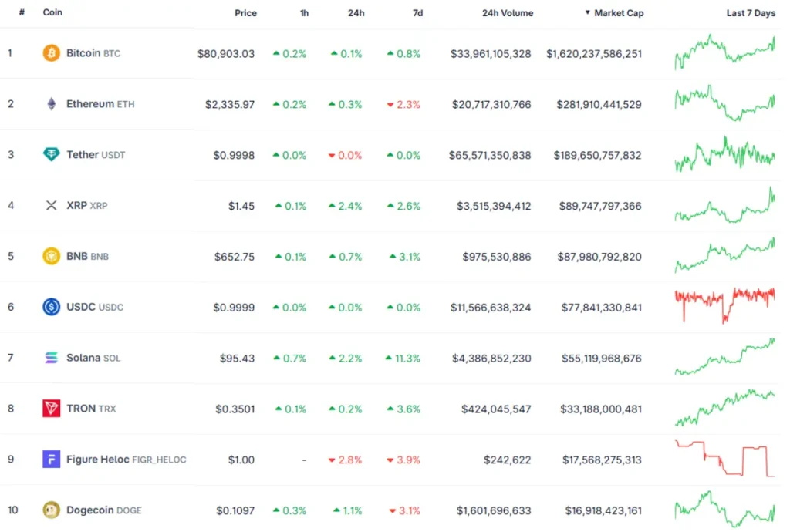Screen dimensions: 790x532
Task: Sort table by Price header
Action: click(245, 13)
